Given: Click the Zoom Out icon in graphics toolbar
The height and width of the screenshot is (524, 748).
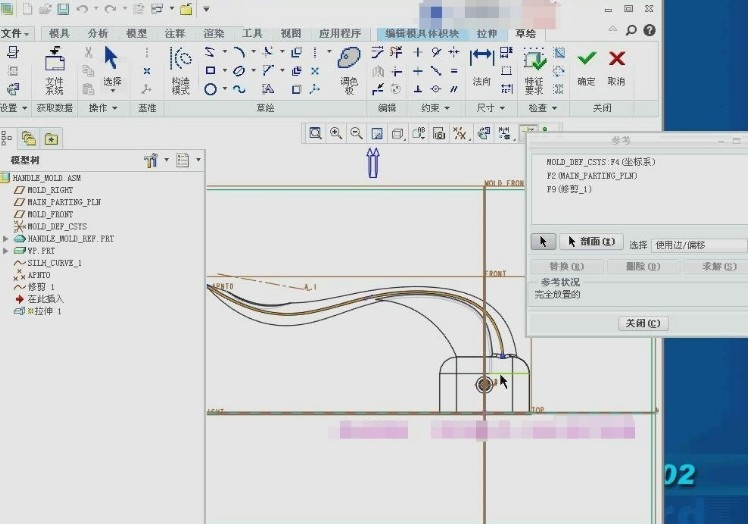Looking at the screenshot, I should click(x=356, y=133).
